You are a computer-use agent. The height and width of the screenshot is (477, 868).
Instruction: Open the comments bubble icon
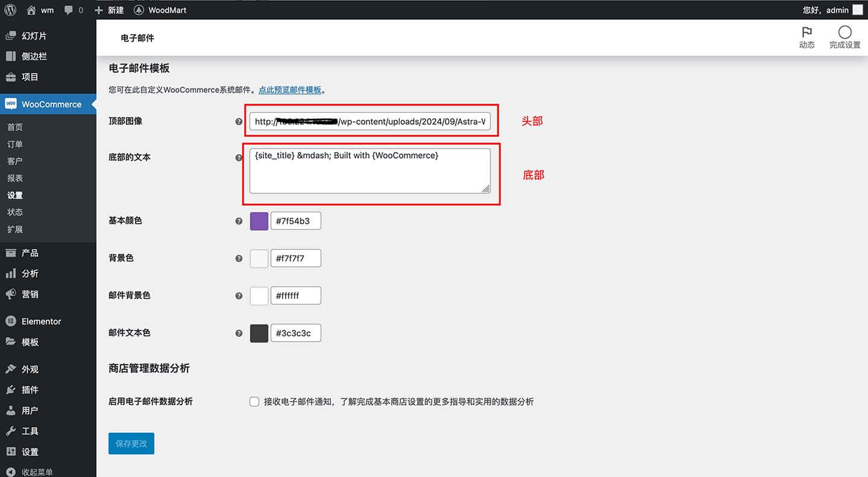[x=69, y=10]
